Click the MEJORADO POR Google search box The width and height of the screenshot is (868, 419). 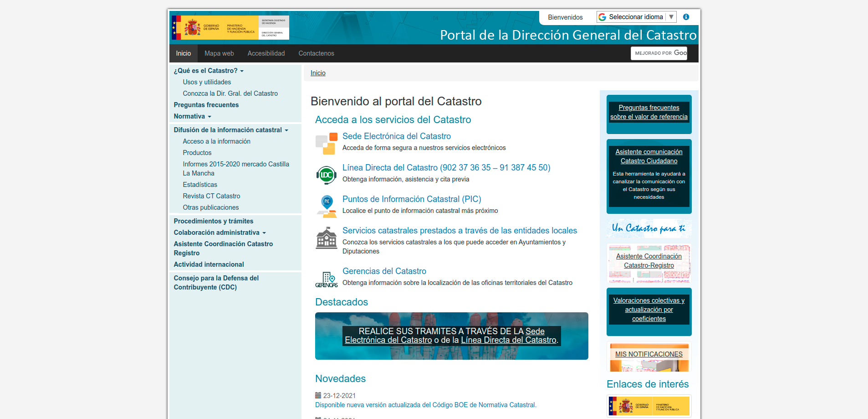pos(659,53)
